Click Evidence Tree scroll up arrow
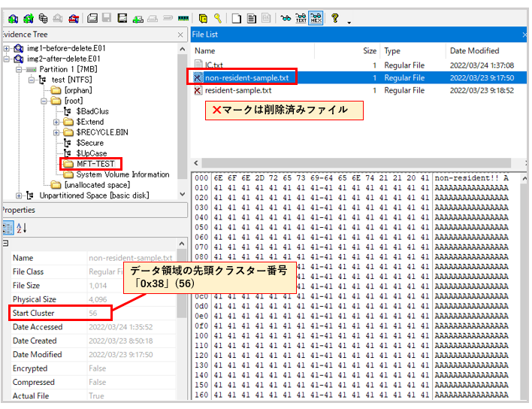Image resolution: width=532 pixels, height=409 pixels. point(183,49)
